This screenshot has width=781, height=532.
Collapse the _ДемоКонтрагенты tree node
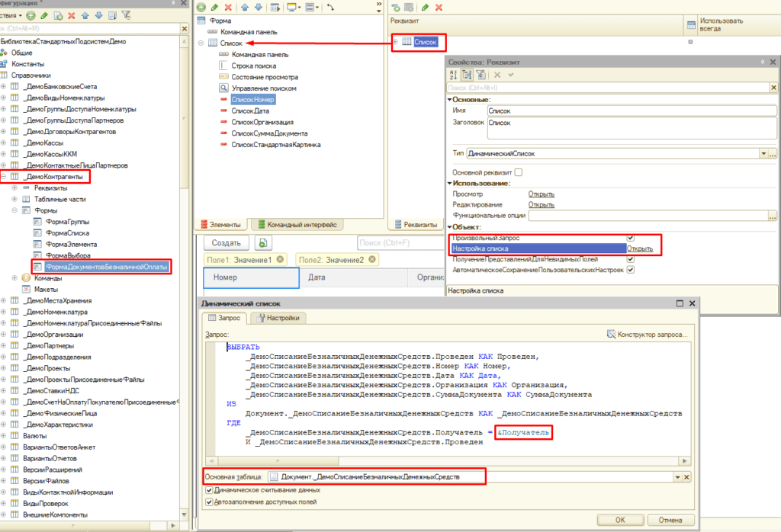[x=4, y=177]
